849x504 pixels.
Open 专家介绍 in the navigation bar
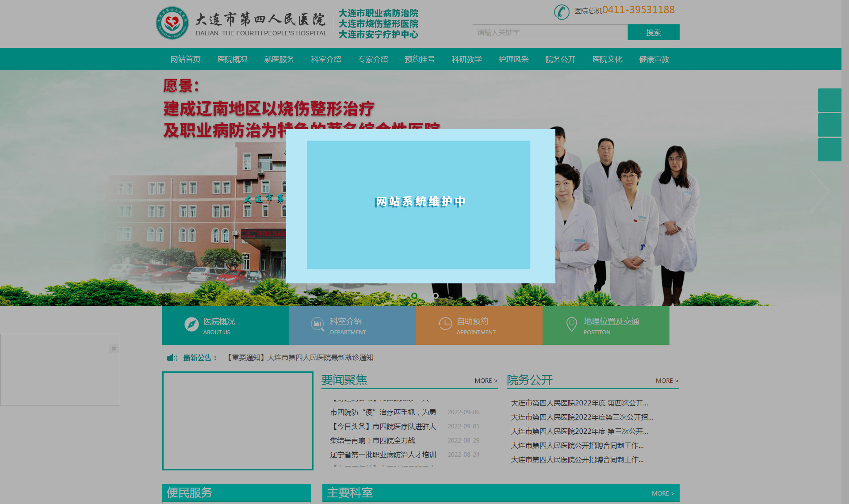click(x=373, y=59)
